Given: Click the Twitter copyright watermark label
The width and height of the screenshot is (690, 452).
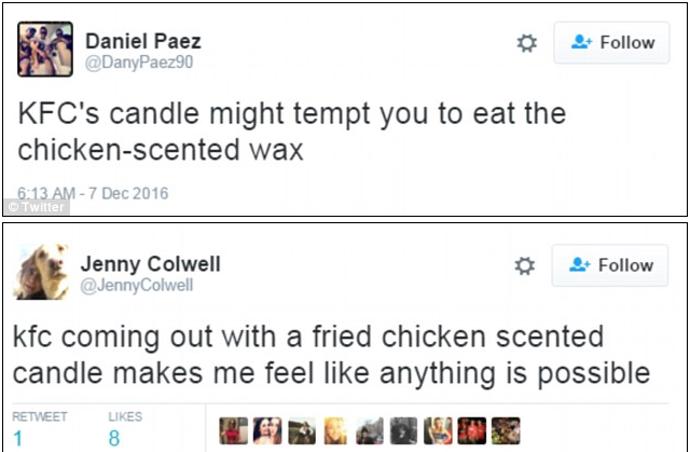Looking at the screenshot, I should coord(36,207).
